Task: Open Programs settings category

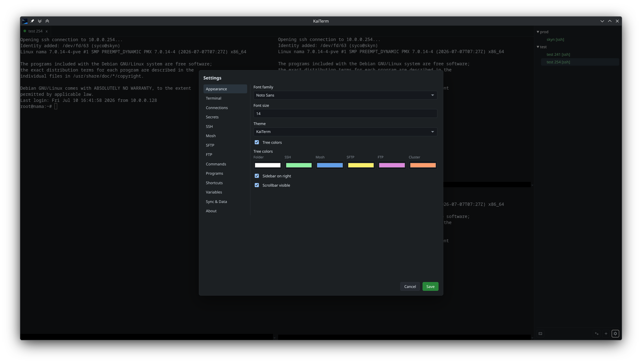Action: click(225, 173)
